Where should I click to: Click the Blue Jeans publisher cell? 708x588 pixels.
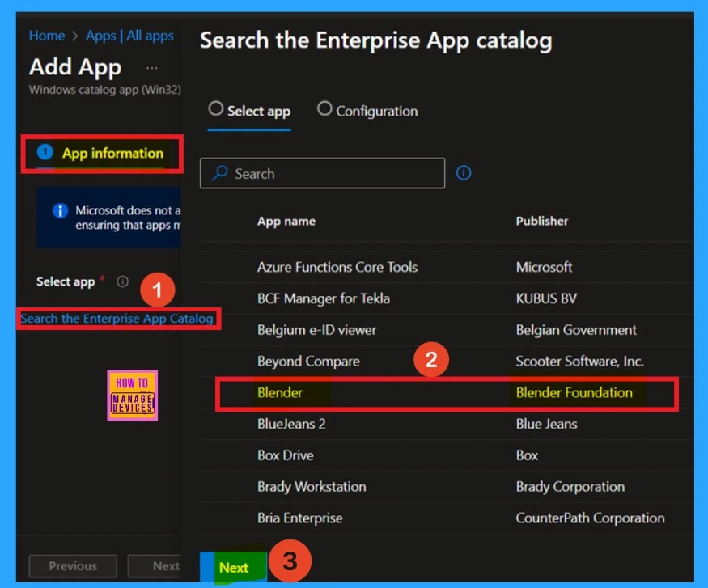[546, 424]
